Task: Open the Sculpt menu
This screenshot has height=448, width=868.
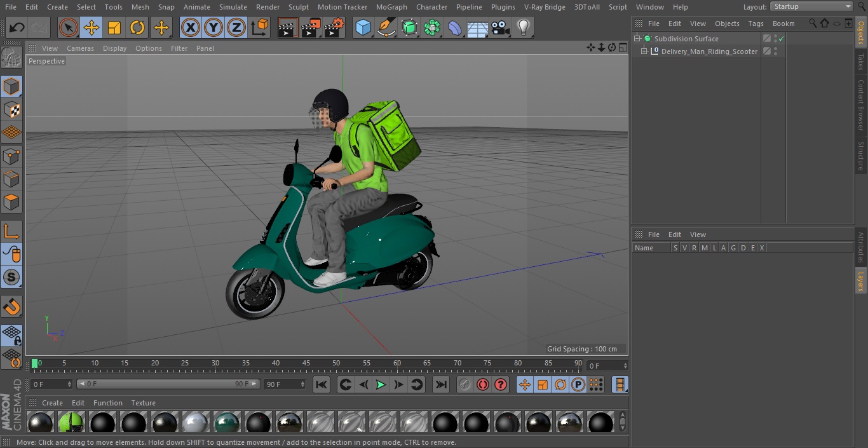Action: point(299,7)
